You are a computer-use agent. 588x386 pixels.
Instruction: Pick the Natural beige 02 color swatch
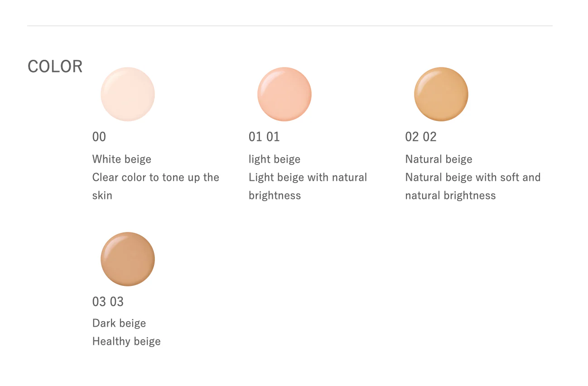coord(441,94)
